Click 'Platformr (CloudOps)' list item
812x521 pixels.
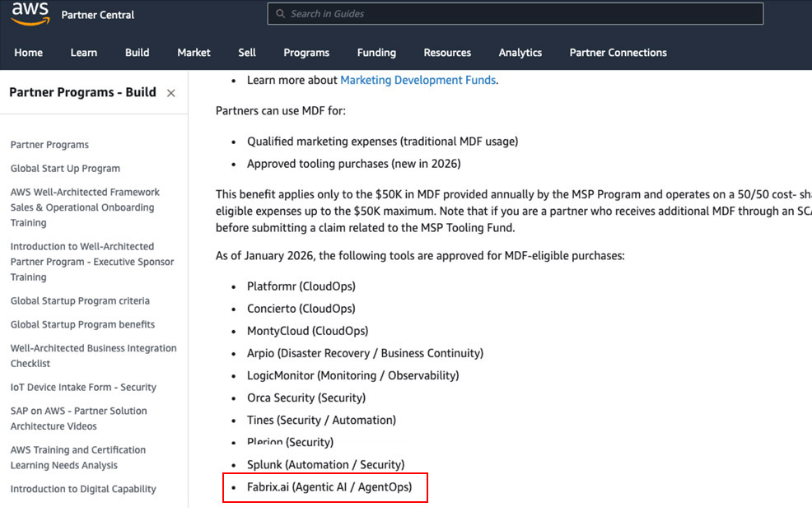(301, 286)
